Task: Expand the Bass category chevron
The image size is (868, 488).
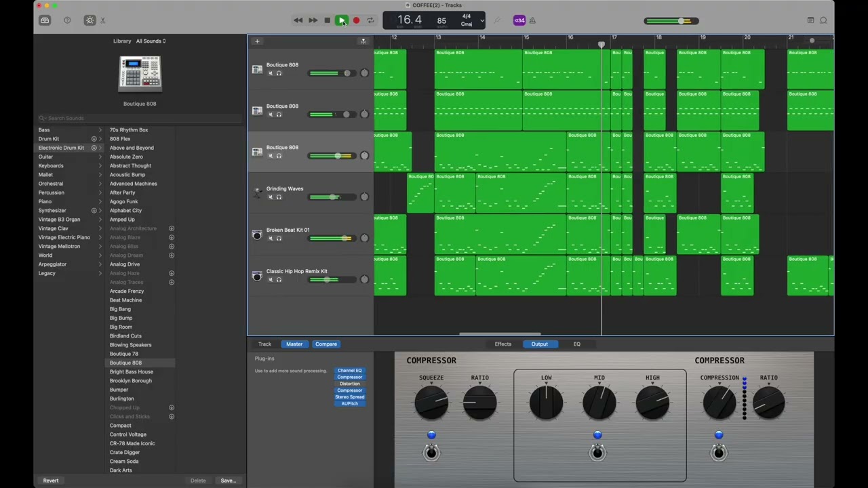Action: tap(100, 130)
